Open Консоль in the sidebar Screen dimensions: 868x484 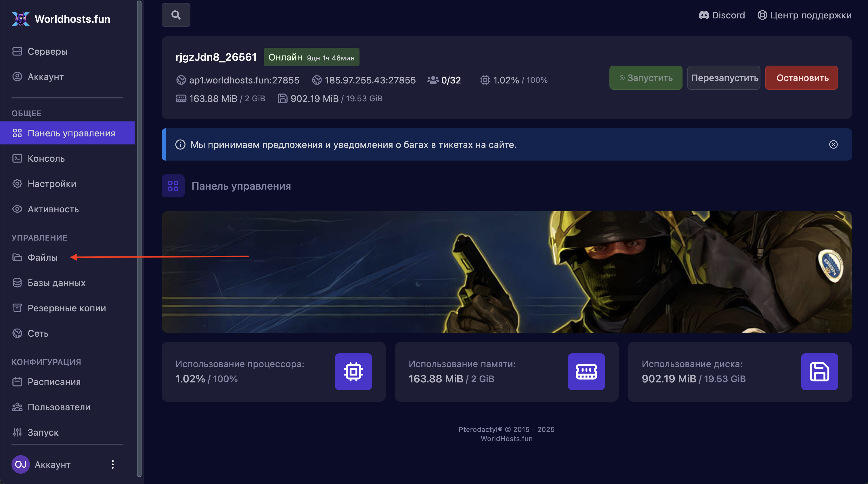coord(46,159)
